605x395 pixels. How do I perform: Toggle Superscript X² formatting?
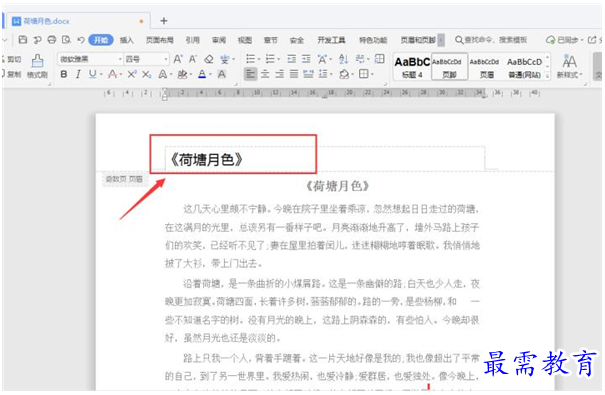click(132, 74)
